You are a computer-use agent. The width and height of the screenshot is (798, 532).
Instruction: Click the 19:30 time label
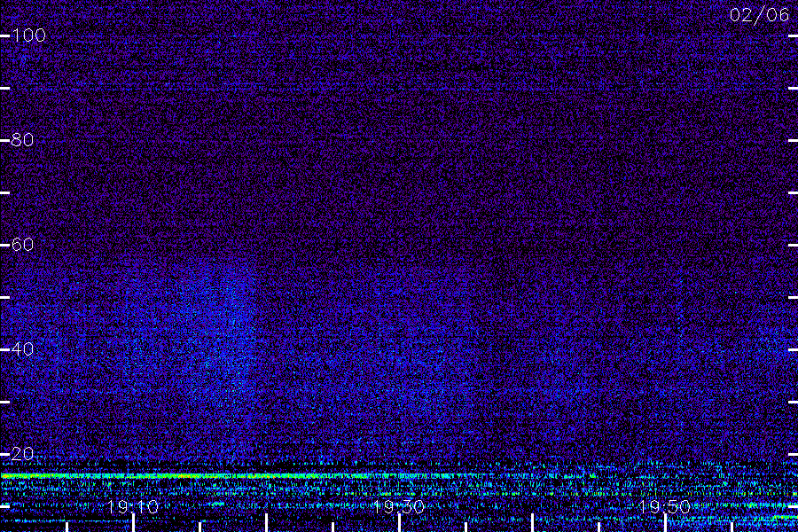398,507
